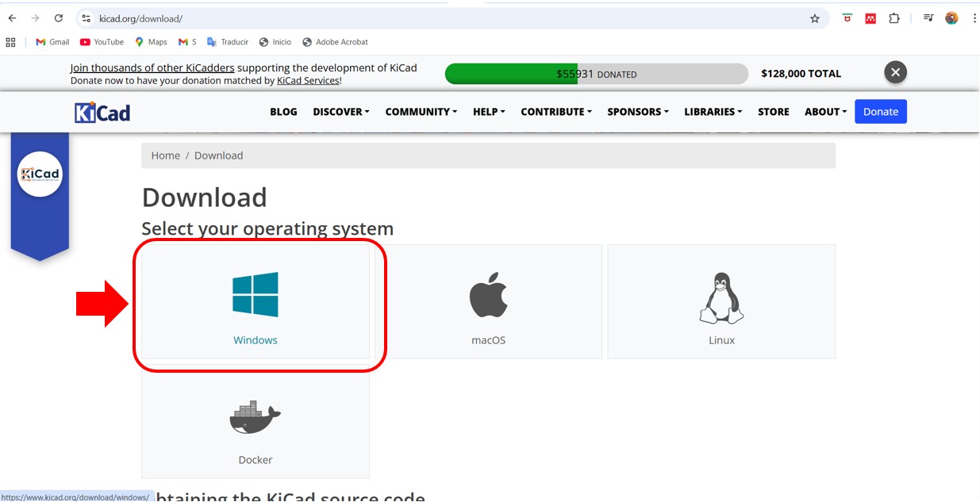Screen dimensions: 980x502
Task: Open the Adobe Acrobat bookmark
Action: coord(335,42)
